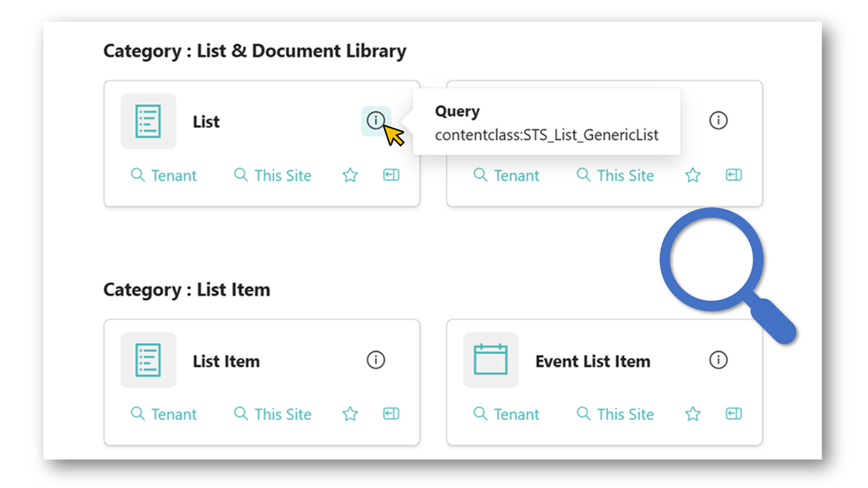Show query info for List Item card
This screenshot has width=868, height=488.
(x=376, y=360)
